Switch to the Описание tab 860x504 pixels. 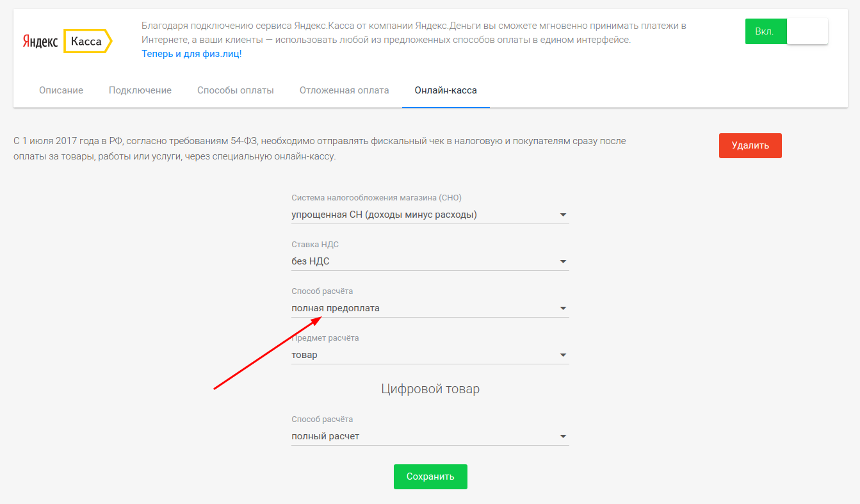click(61, 90)
